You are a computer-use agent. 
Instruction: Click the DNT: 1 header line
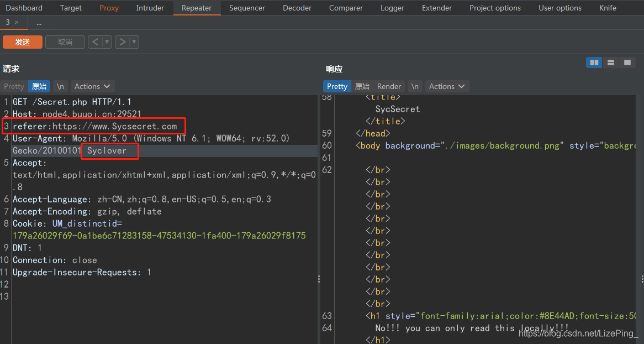click(27, 248)
